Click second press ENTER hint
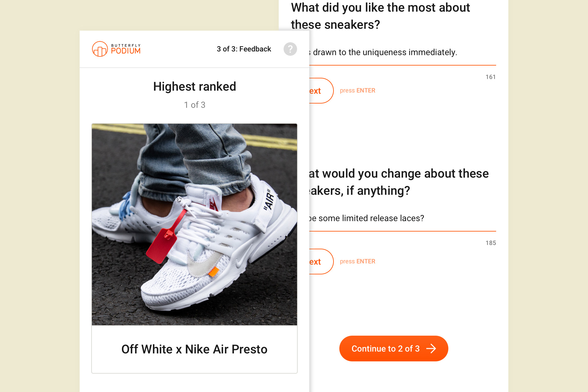The image size is (588, 392). coord(357,262)
